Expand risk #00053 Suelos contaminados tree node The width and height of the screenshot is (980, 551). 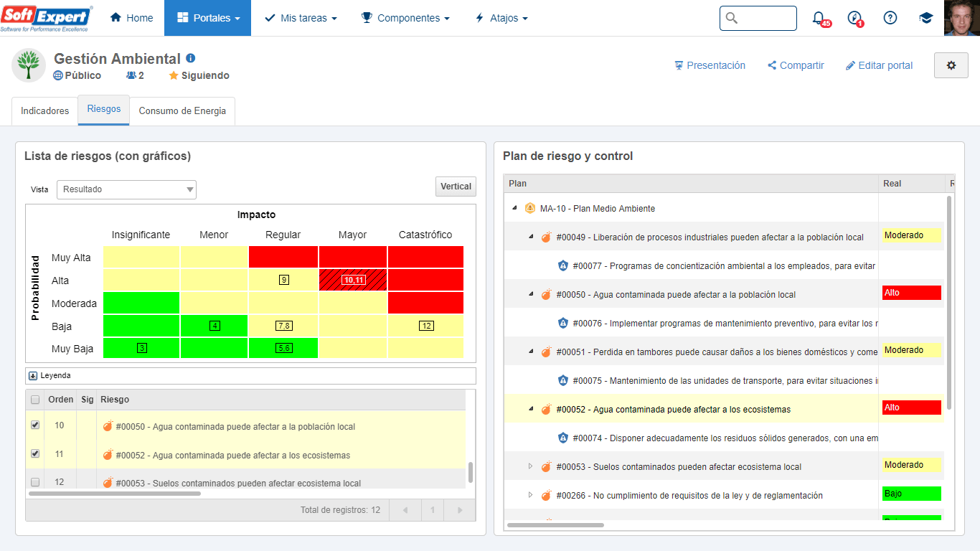[x=531, y=466]
